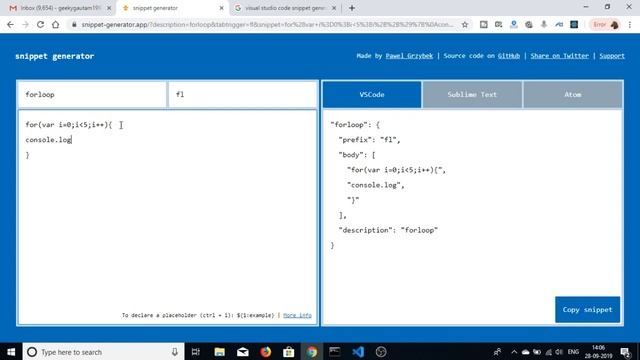Close the snippet generator tab
Image resolution: width=640 pixels, height=360 pixels.
[x=221, y=8]
